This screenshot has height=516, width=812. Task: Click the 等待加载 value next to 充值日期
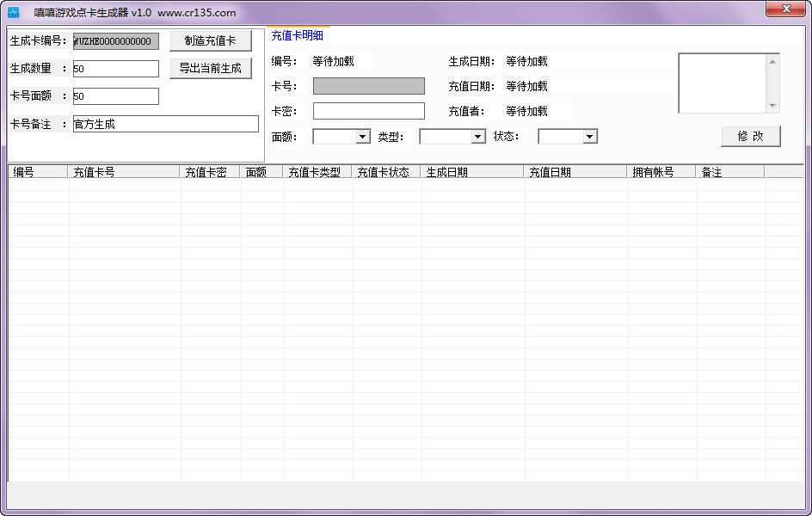click(x=526, y=87)
